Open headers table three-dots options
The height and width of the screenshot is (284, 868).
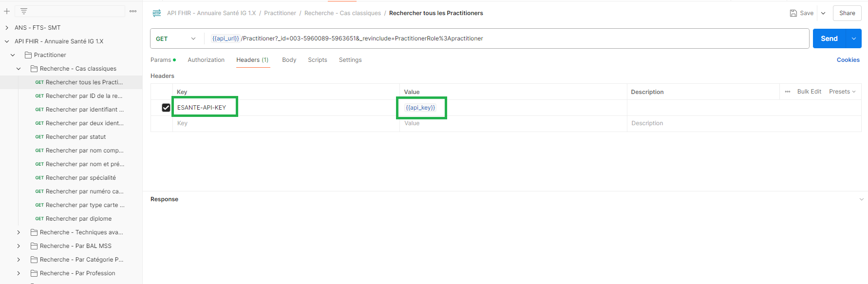click(788, 92)
